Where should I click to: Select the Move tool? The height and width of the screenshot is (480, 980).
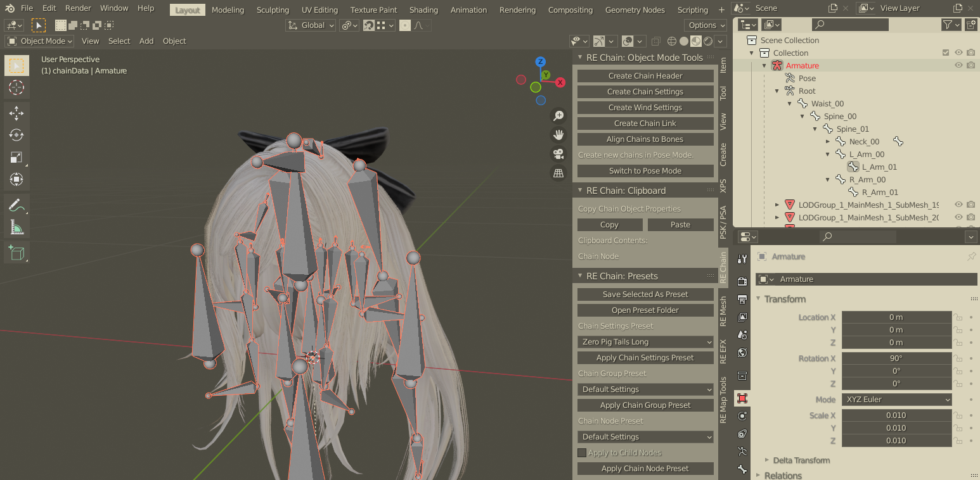pos(17,113)
